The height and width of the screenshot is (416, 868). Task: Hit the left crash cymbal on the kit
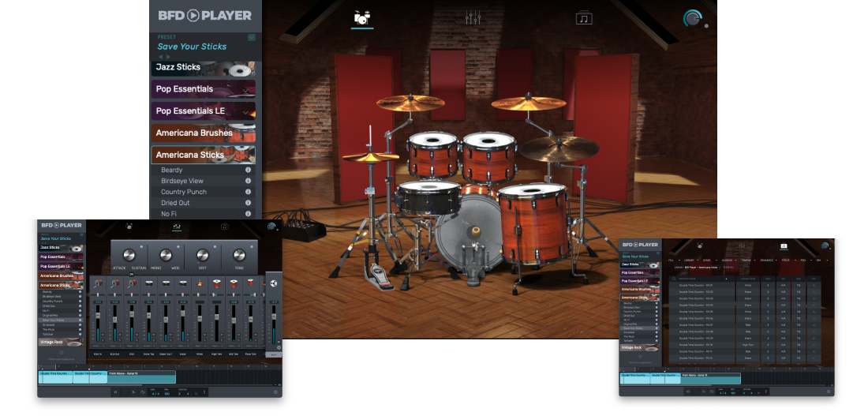(410, 103)
